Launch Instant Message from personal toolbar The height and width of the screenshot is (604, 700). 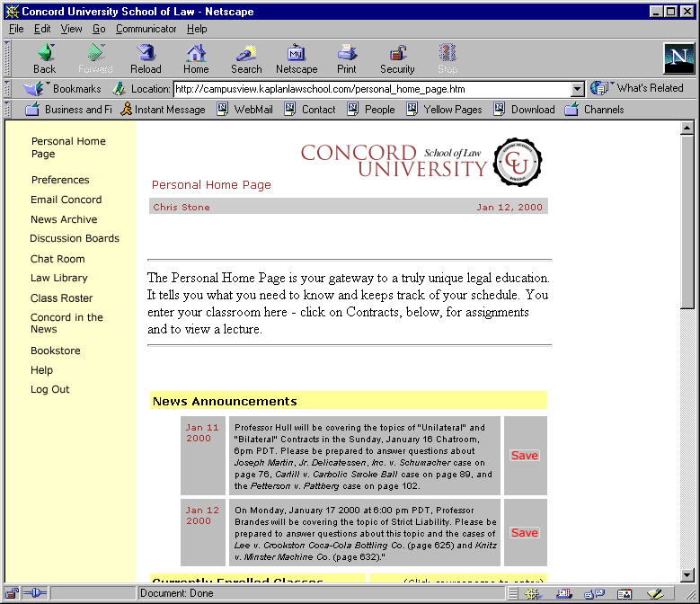pos(163,110)
